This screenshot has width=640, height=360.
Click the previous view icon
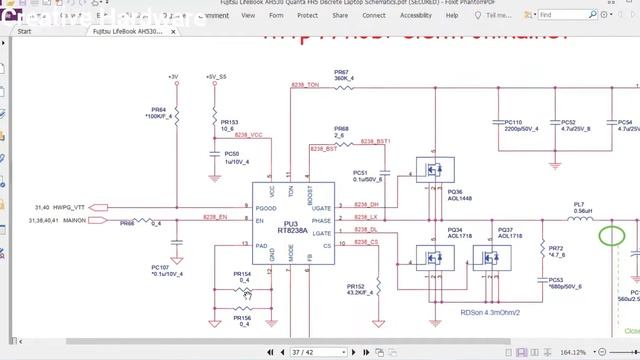pyautogui.click(x=379, y=352)
